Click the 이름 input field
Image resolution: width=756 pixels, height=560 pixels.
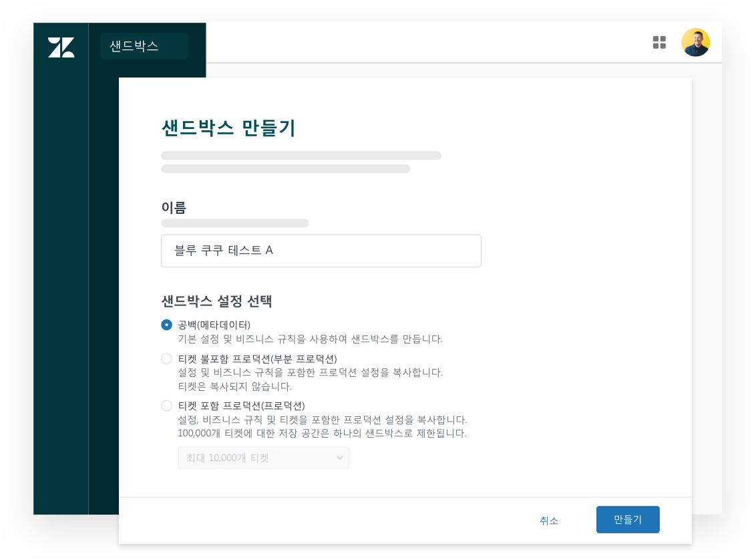[321, 251]
